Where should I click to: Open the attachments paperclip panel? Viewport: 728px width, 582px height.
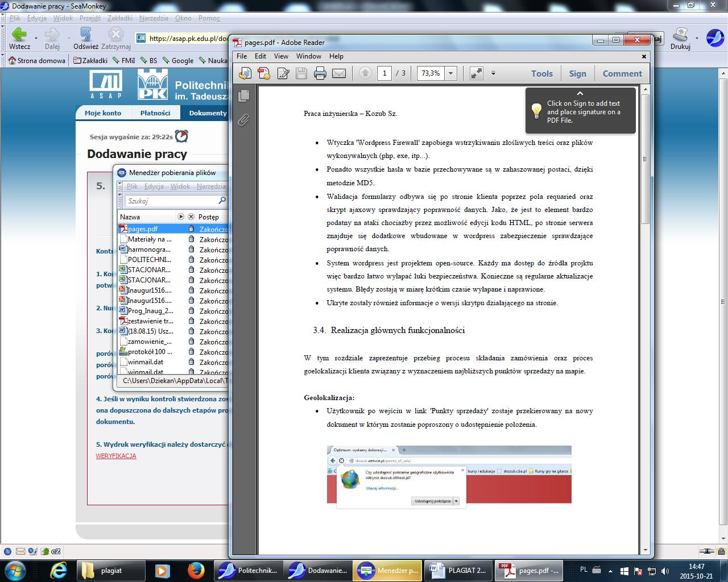(x=243, y=120)
